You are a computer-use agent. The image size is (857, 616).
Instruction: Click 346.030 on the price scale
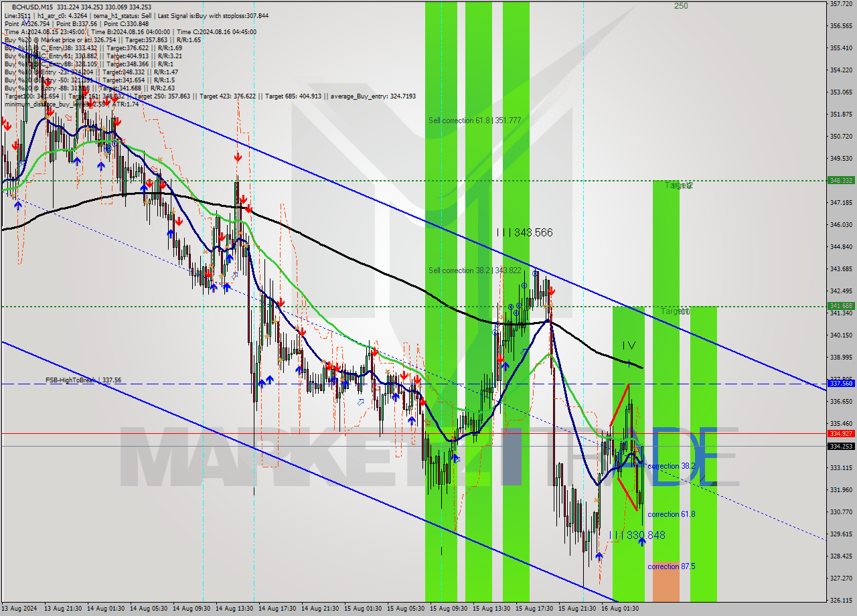pos(841,225)
